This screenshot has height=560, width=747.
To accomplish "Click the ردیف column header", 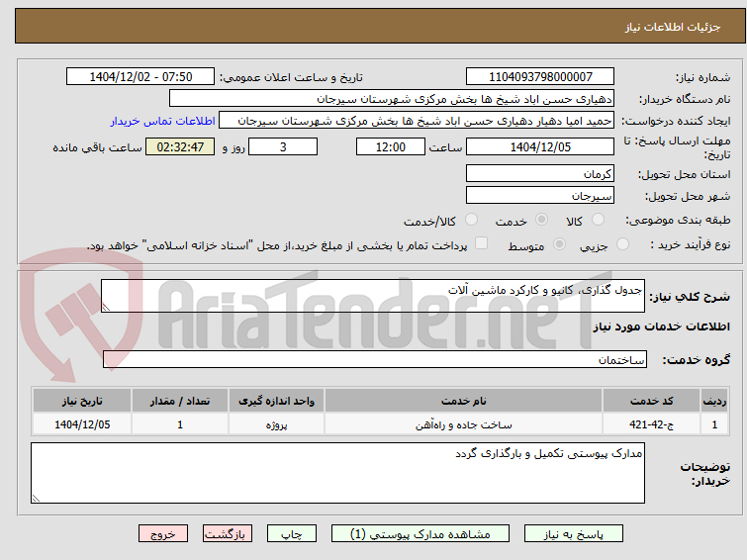I will pos(714,401).
